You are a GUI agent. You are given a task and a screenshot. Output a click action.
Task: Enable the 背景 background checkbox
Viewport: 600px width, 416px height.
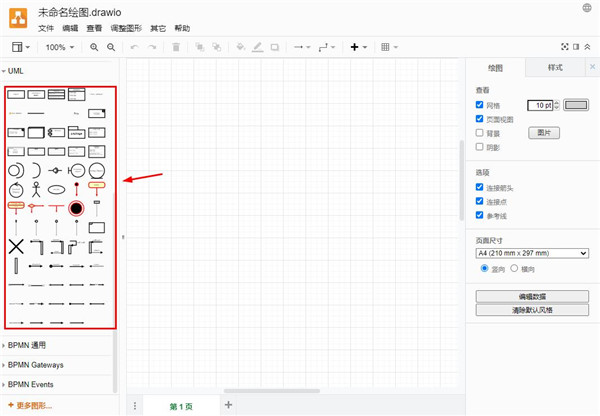(x=480, y=132)
